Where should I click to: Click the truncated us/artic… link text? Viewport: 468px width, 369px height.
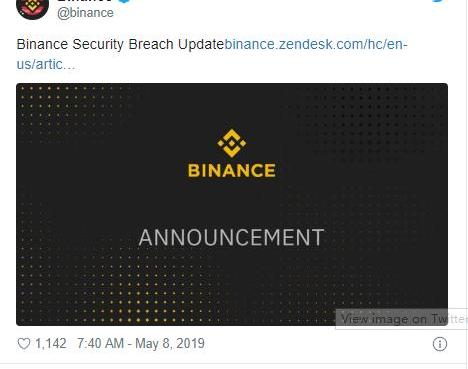coord(46,64)
